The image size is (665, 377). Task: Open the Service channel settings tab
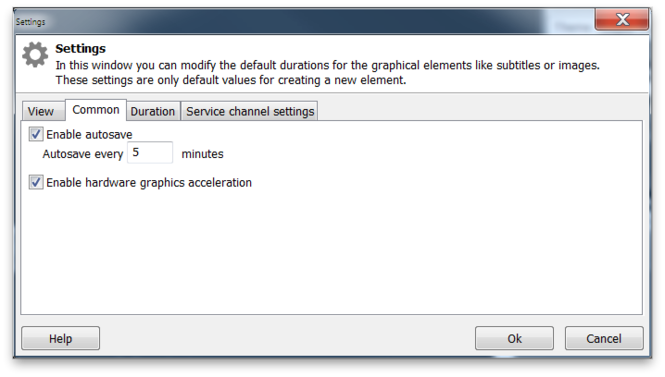[250, 111]
